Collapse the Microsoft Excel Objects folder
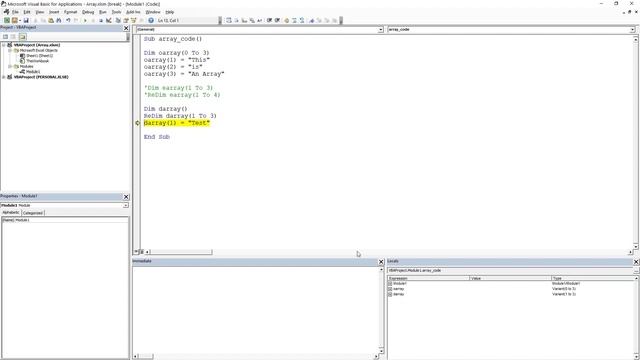This screenshot has width=640, height=360. (x=10, y=50)
